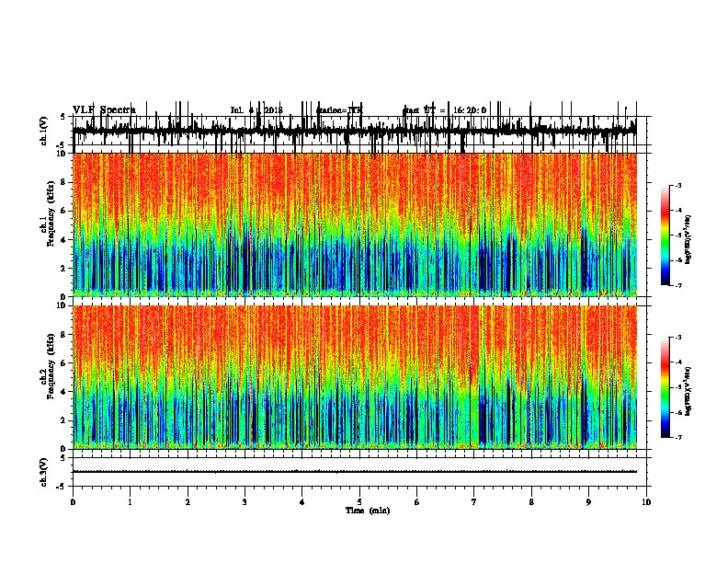Viewport: 728px width, 563px height.
Task: Click the "2" kHz tick on ch.2 spectrogram axis
Action: click(64, 420)
